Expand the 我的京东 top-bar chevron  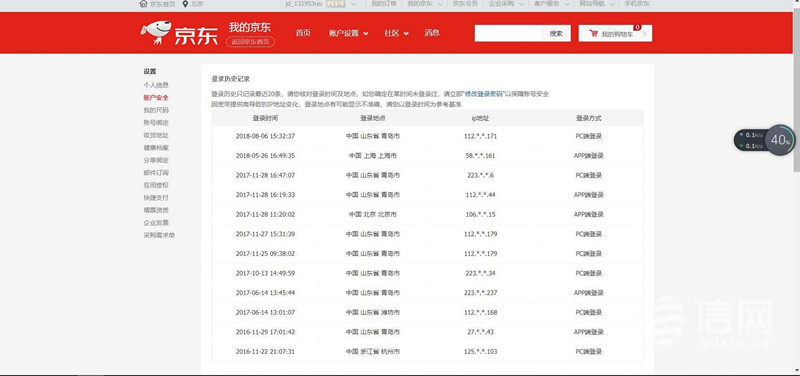[x=439, y=4]
